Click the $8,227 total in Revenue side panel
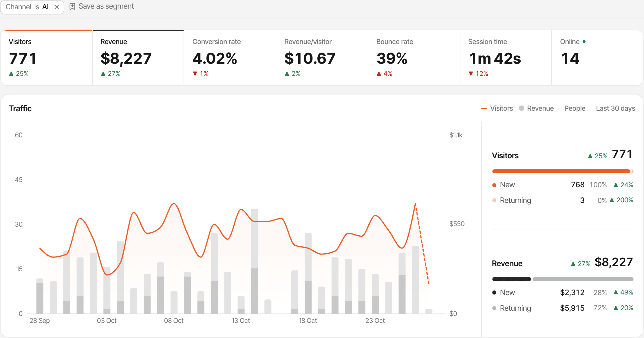The width and height of the screenshot is (644, 338). click(x=614, y=262)
